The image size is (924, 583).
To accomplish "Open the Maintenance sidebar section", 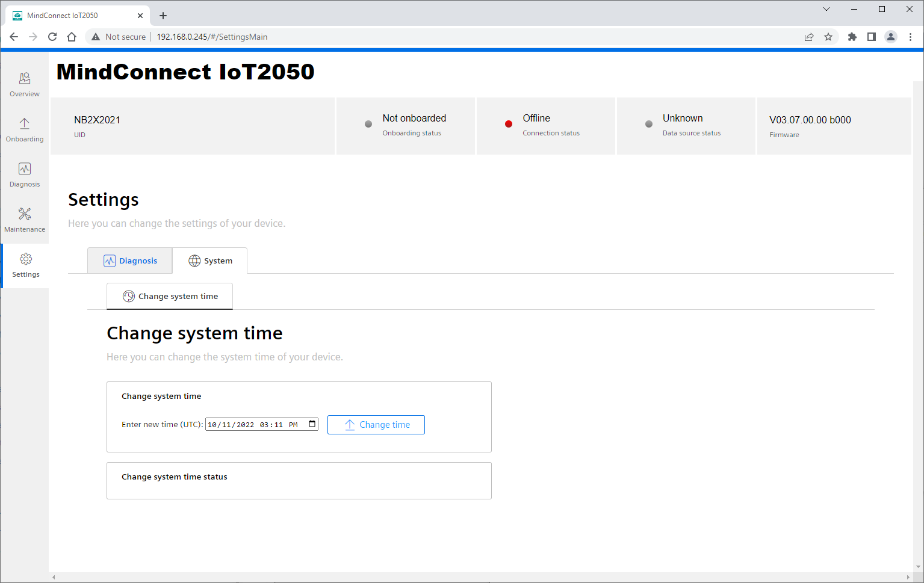I will click(x=25, y=220).
